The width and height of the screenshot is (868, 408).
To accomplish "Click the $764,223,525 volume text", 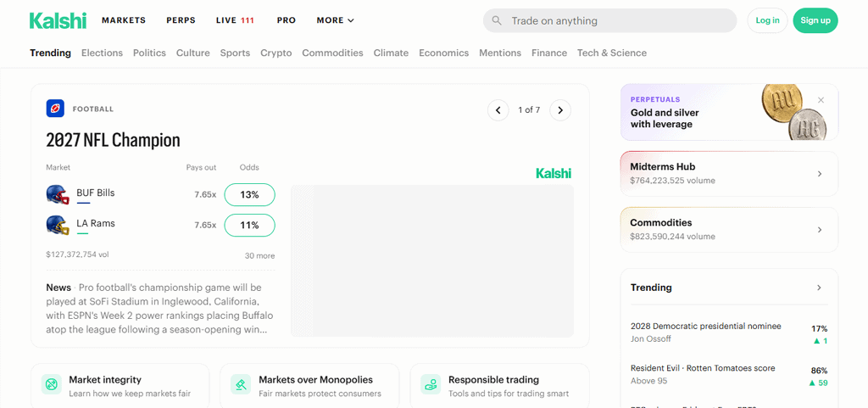I will tap(672, 181).
